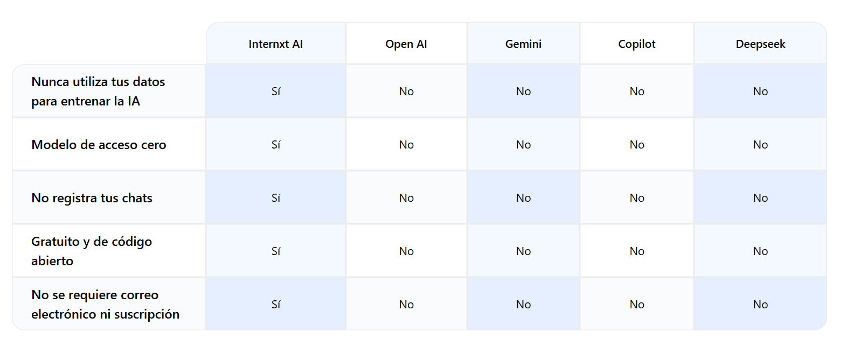Click Internxt AI 'Sí' in email subscription row

[x=276, y=305]
